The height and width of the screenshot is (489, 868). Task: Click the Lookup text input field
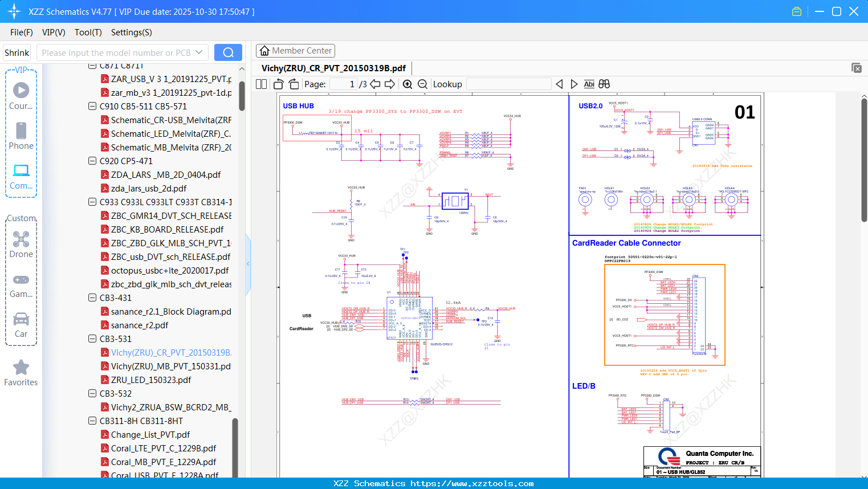tap(508, 84)
